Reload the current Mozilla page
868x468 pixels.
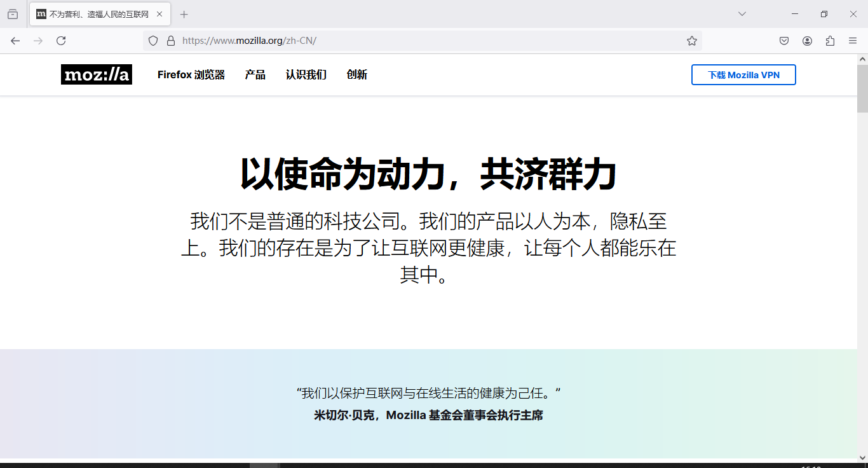[61, 41]
